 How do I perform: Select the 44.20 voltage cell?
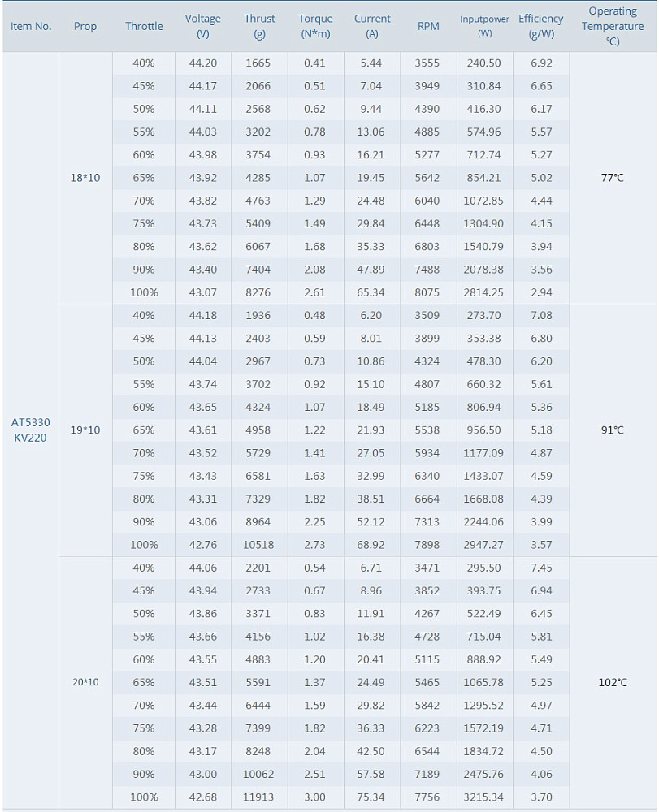203,63
